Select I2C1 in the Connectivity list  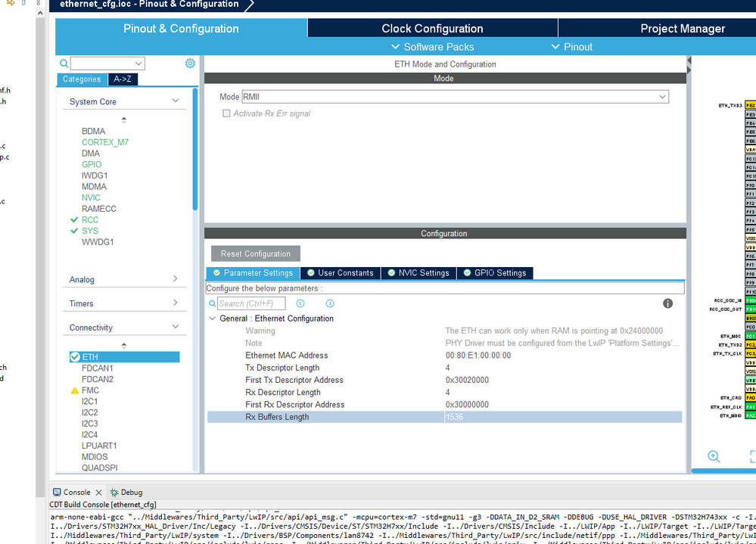tap(90, 401)
